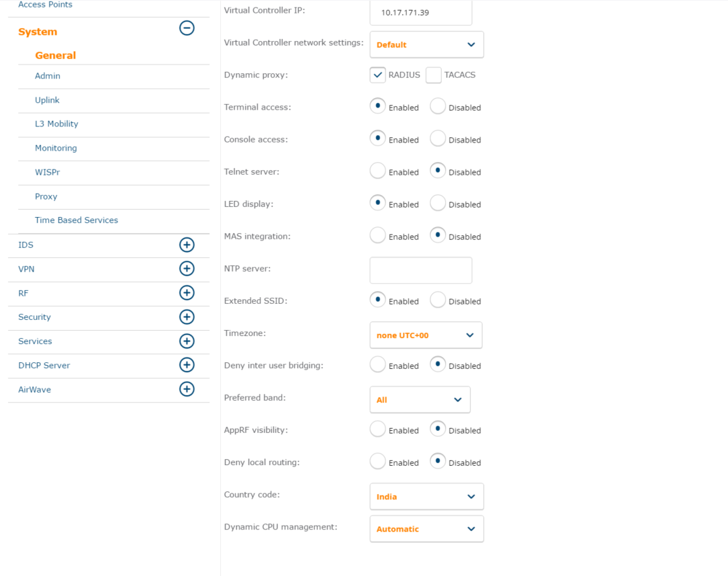
Task: Expand DHCP Server plus icon
Action: [187, 365]
